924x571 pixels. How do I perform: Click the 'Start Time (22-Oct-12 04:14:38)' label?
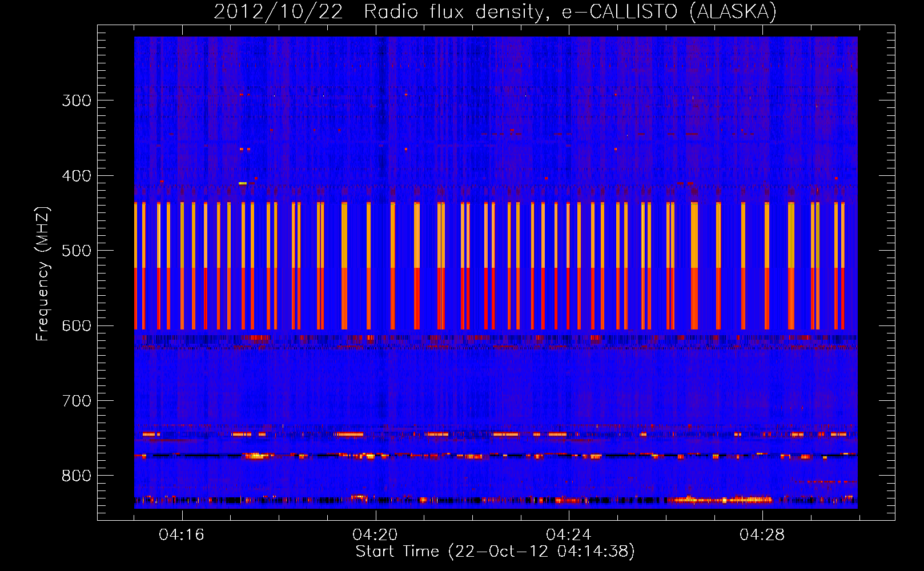[495, 552]
